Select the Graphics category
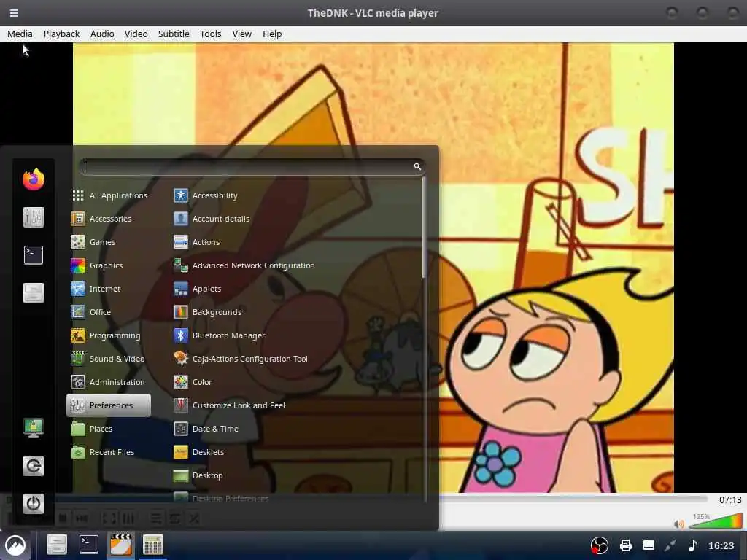 pos(109,265)
